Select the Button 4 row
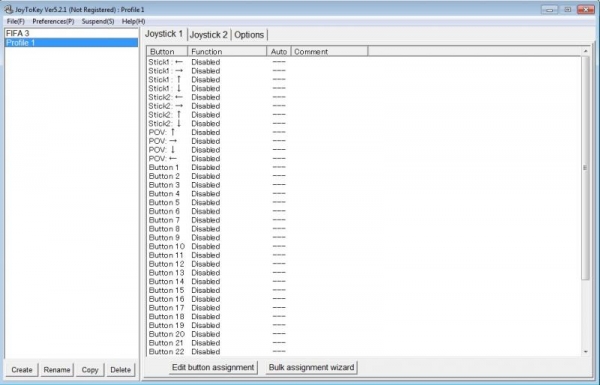 tap(364, 194)
